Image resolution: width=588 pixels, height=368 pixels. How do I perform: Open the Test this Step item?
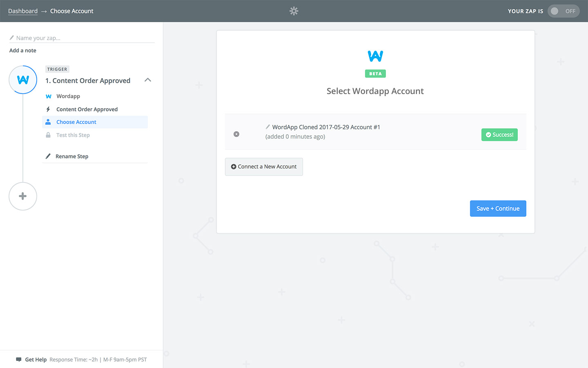pos(73,135)
